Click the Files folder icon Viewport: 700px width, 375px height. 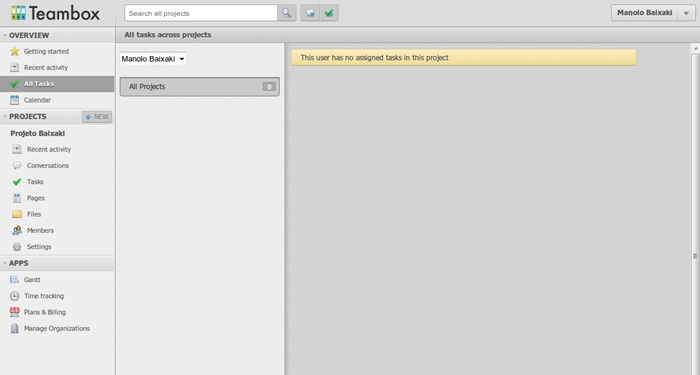tap(17, 214)
